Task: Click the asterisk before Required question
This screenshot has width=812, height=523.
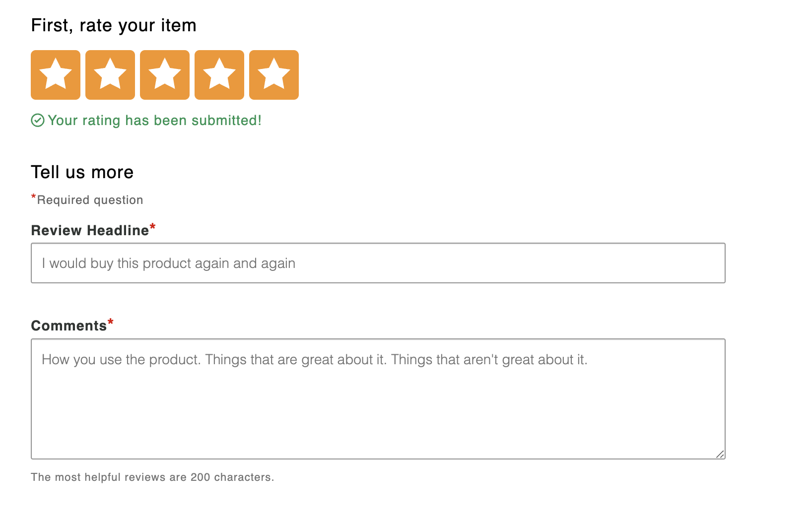Action: [x=34, y=197]
